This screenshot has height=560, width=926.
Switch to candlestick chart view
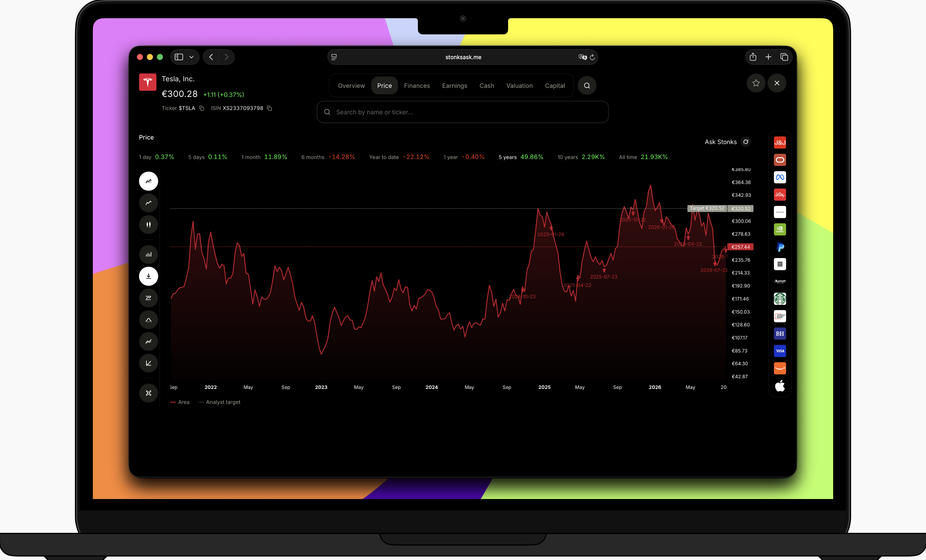coord(148,225)
